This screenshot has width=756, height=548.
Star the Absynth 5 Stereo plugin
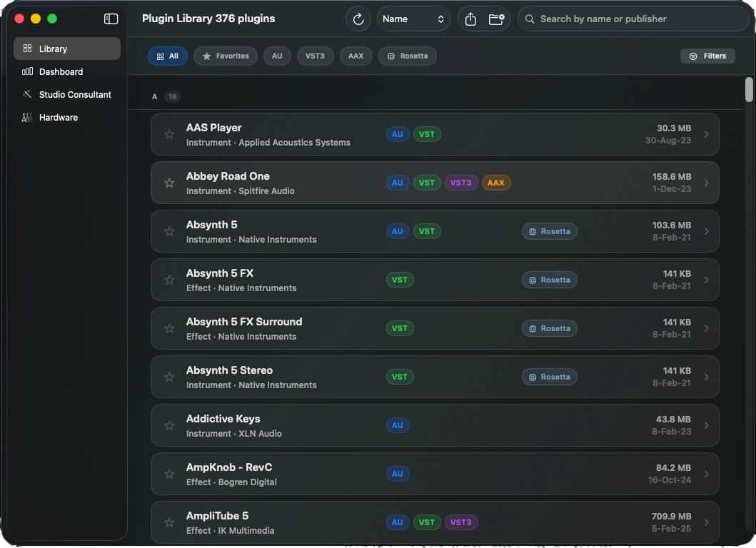[169, 377]
